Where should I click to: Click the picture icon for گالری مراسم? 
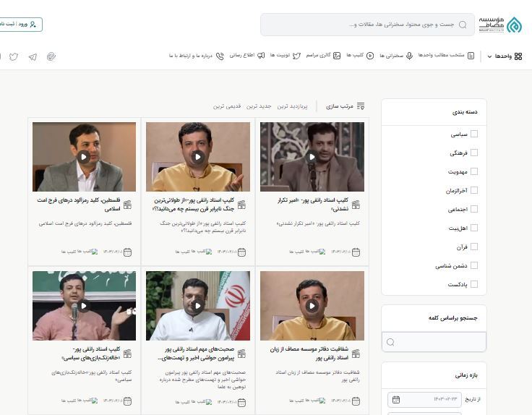click(x=337, y=56)
